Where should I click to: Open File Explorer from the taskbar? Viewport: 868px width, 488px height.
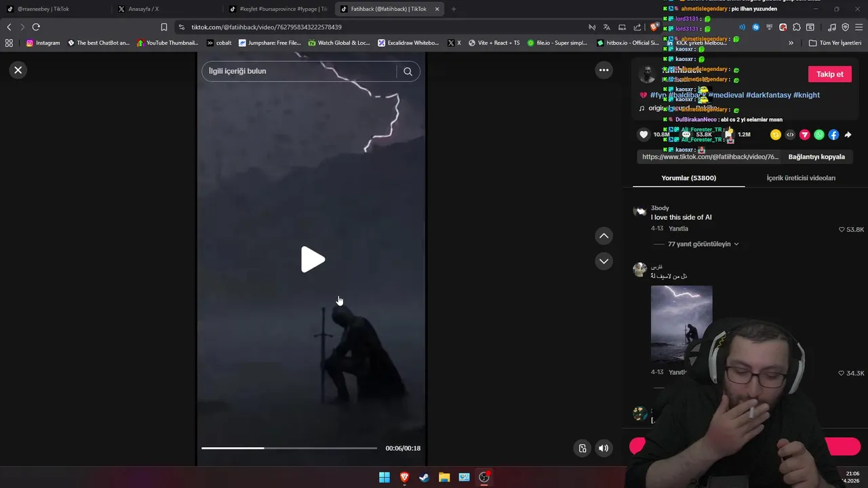point(444,477)
